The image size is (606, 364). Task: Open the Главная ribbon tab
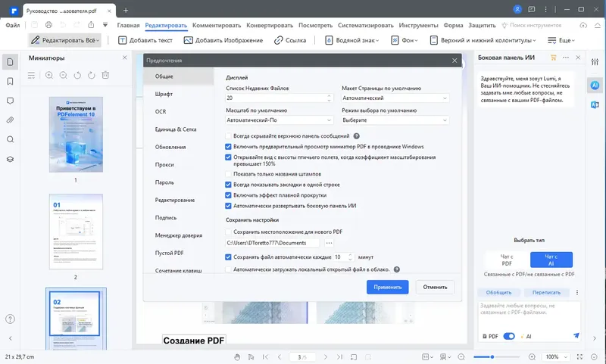coord(128,25)
